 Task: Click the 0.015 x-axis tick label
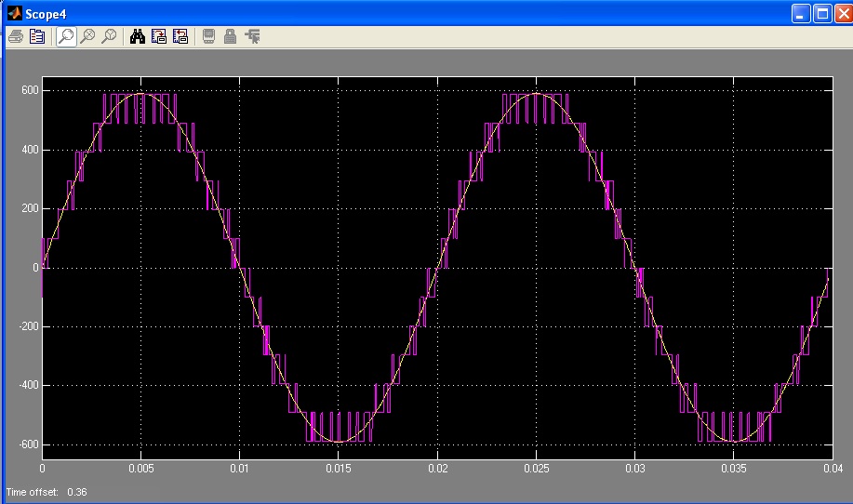pyautogui.click(x=339, y=468)
